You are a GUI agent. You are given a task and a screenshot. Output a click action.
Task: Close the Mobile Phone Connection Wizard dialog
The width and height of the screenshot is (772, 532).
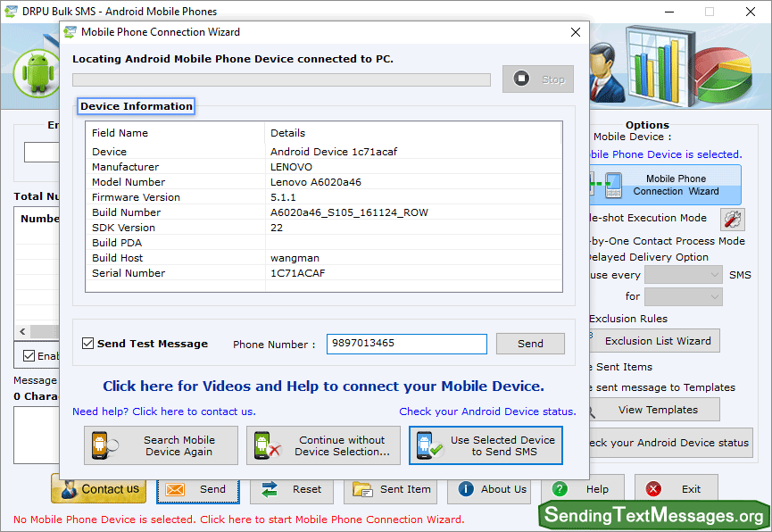pos(575,32)
